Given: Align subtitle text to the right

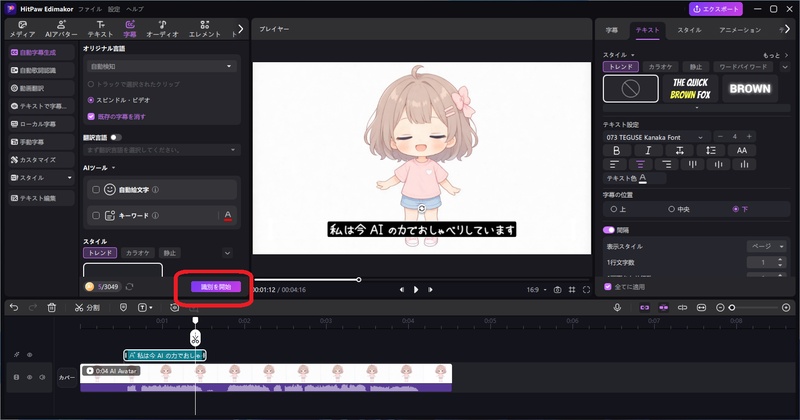Looking at the screenshot, I should 666,164.
